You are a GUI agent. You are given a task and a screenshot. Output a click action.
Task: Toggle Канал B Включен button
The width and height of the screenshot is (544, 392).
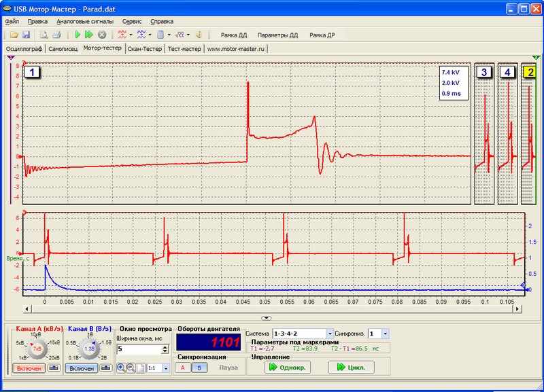click(83, 368)
